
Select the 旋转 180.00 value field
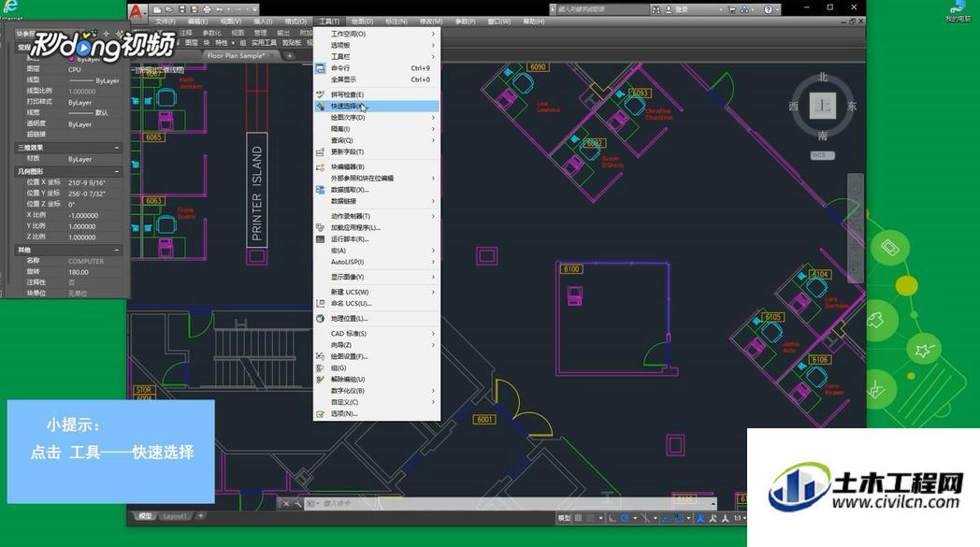pyautogui.click(x=94, y=272)
